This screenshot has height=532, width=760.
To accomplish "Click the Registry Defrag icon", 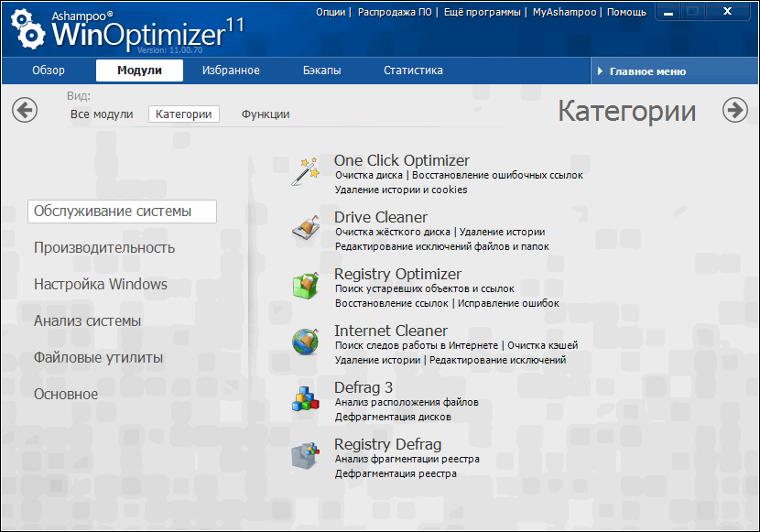I will pyautogui.click(x=305, y=455).
